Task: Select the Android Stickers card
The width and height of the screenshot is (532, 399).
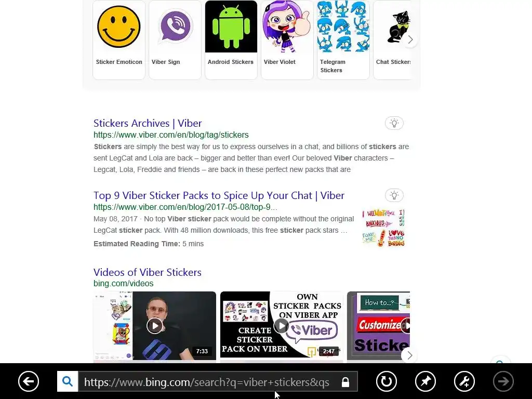Action: tap(231, 39)
